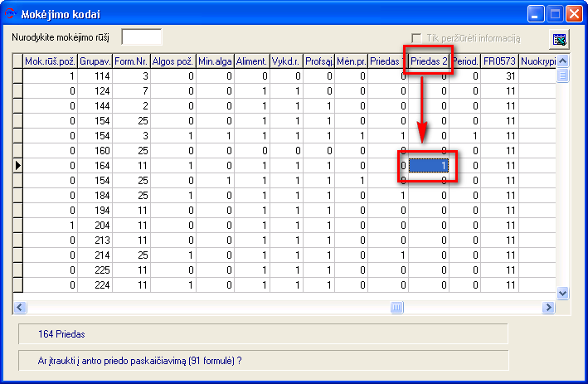Click the 'Mėn.pr.' column header
Viewport: 588px width, 384px height.
[x=352, y=61]
